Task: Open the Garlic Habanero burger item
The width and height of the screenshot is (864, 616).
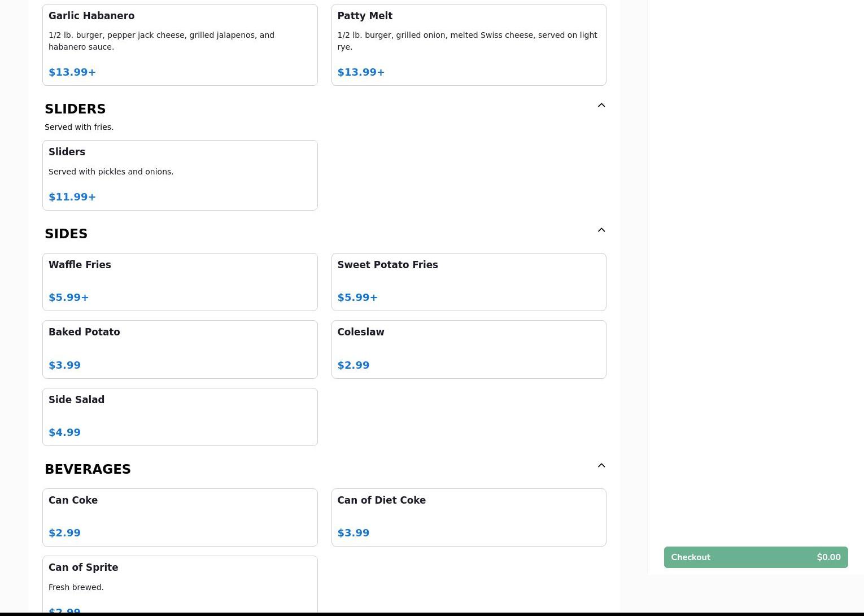Action: click(x=180, y=45)
